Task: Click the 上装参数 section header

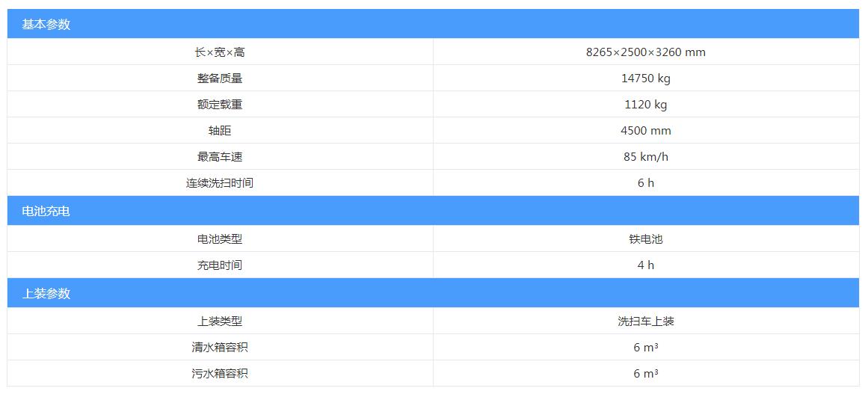Action: tap(433, 293)
